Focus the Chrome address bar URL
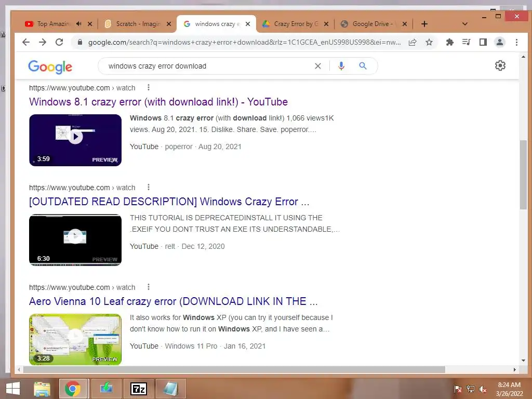Viewport: 532px width, 399px height. click(x=244, y=43)
